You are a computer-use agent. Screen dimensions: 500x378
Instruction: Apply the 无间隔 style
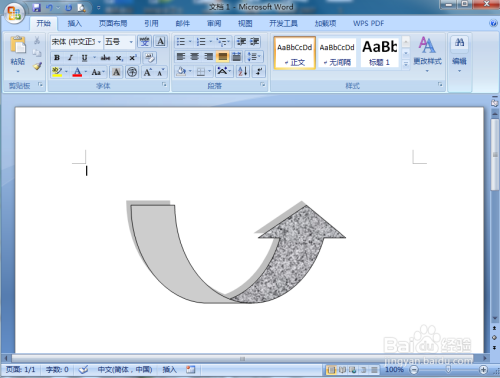337,53
